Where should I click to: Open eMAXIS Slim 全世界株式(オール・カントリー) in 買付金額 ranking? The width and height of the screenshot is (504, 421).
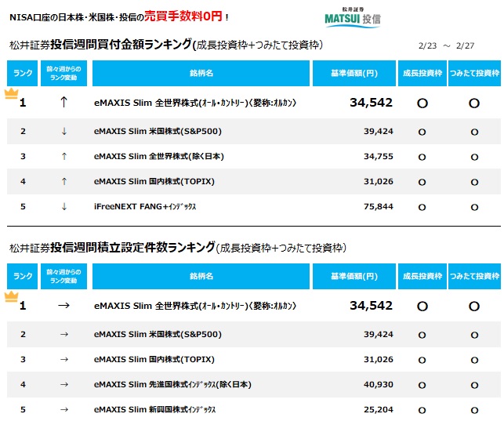[x=195, y=103]
